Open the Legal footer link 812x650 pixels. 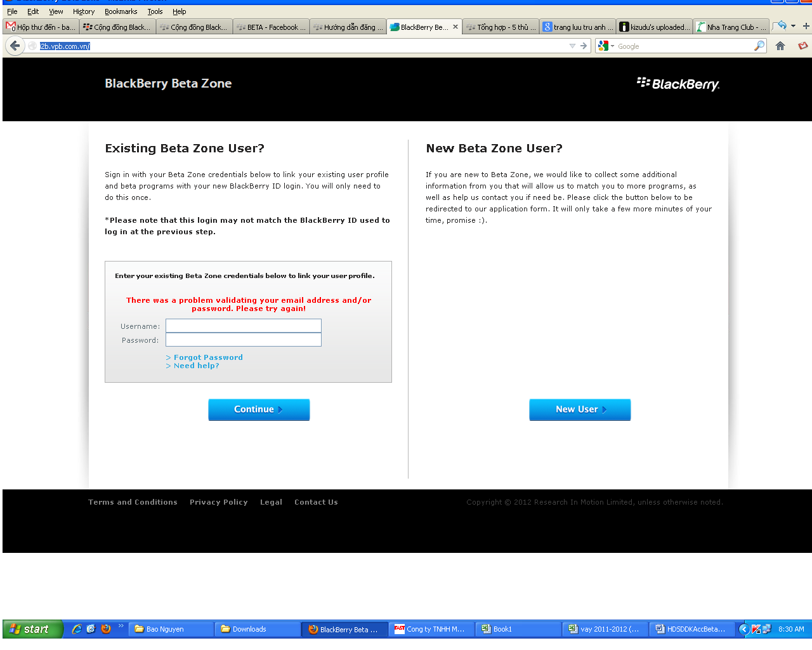tap(271, 502)
